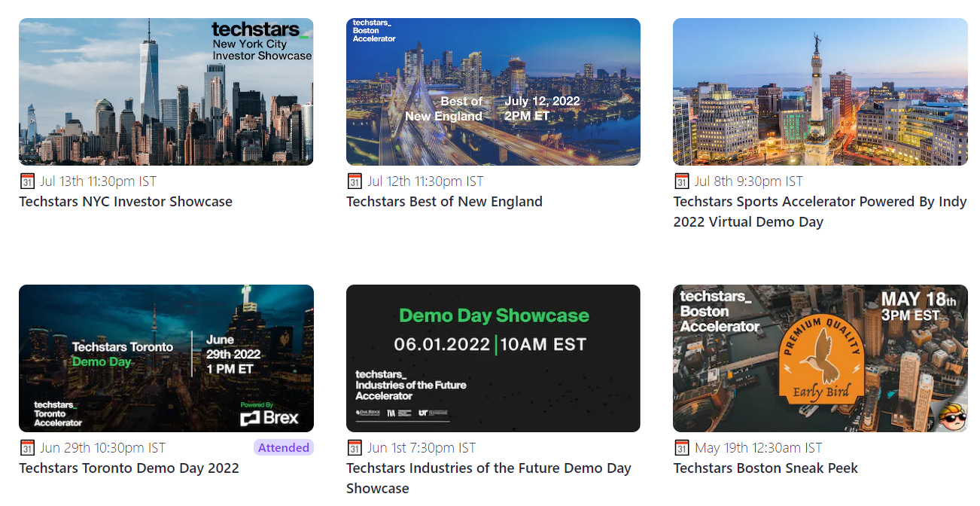The width and height of the screenshot is (980, 506).
Task: Open Techstars NYC Investor Showcase title link
Action: coord(126,202)
